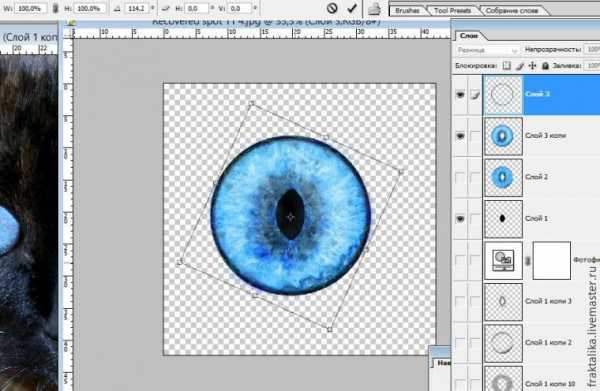The width and height of the screenshot is (600, 391).
Task: Select the Слой 1 копи 3 thumbnail
Action: coord(503,302)
